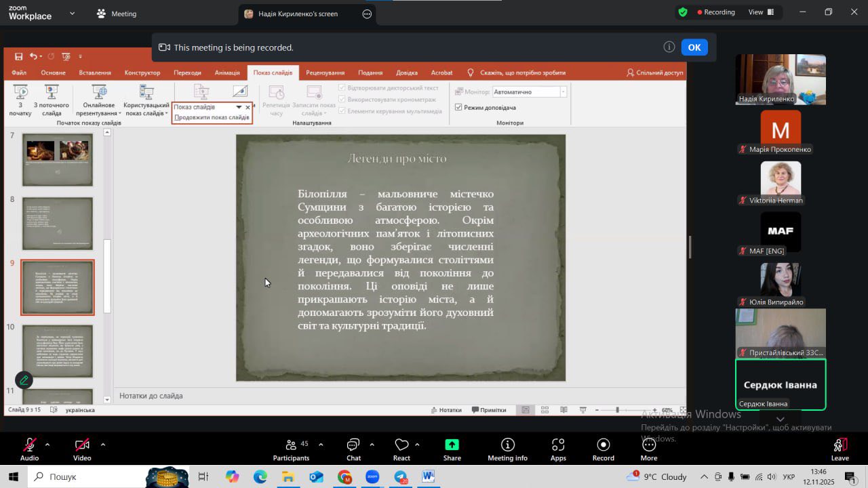Click OK on the recording notice
868x488 pixels.
(694, 47)
